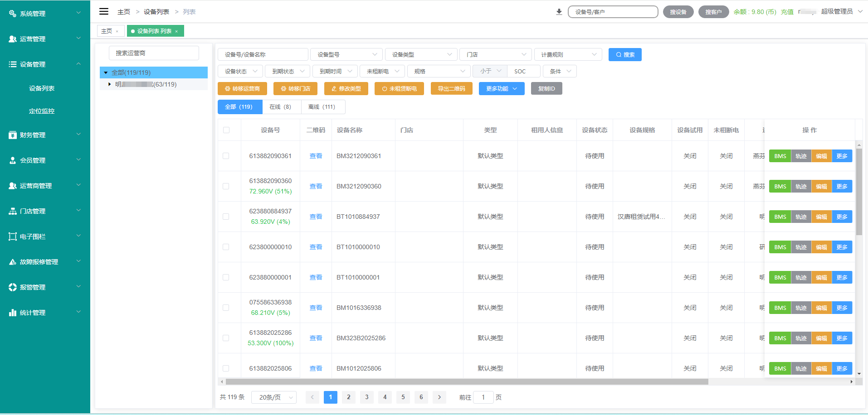Click previous page arrow in pagination

[312, 397]
